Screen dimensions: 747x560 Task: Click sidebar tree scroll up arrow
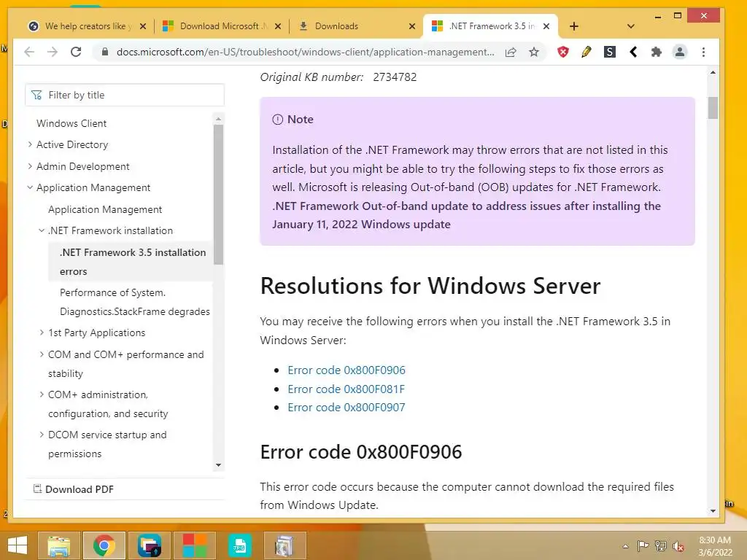pos(219,119)
